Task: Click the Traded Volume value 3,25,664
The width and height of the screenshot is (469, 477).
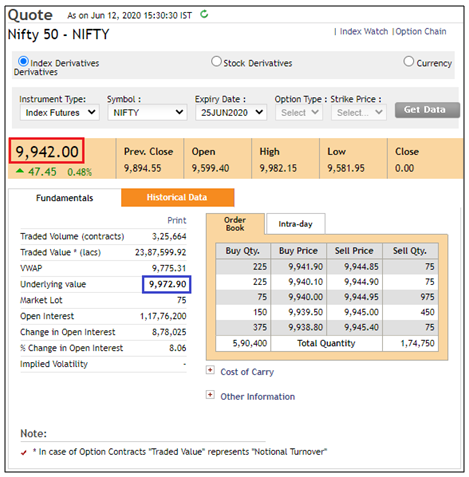Action: pyautogui.click(x=169, y=236)
